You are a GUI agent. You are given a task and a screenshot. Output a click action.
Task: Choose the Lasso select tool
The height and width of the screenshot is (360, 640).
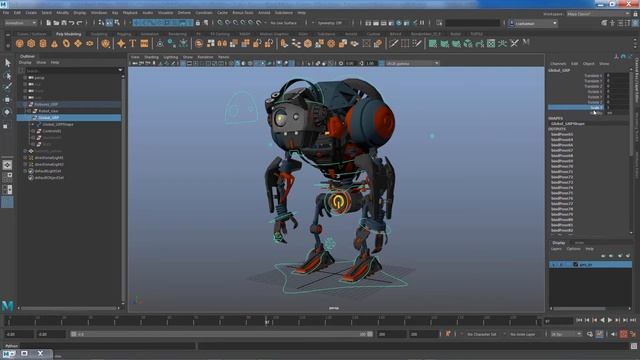pos(7,75)
